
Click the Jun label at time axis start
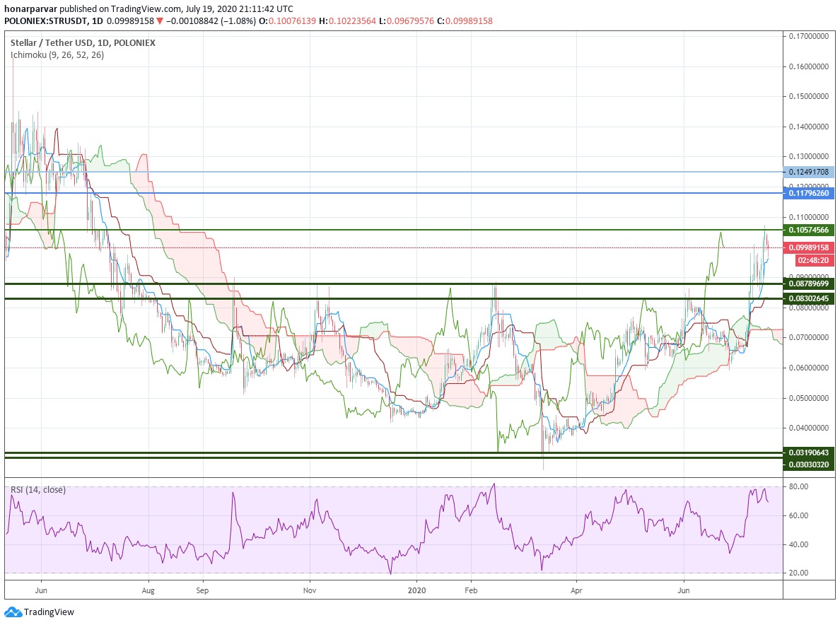click(41, 590)
